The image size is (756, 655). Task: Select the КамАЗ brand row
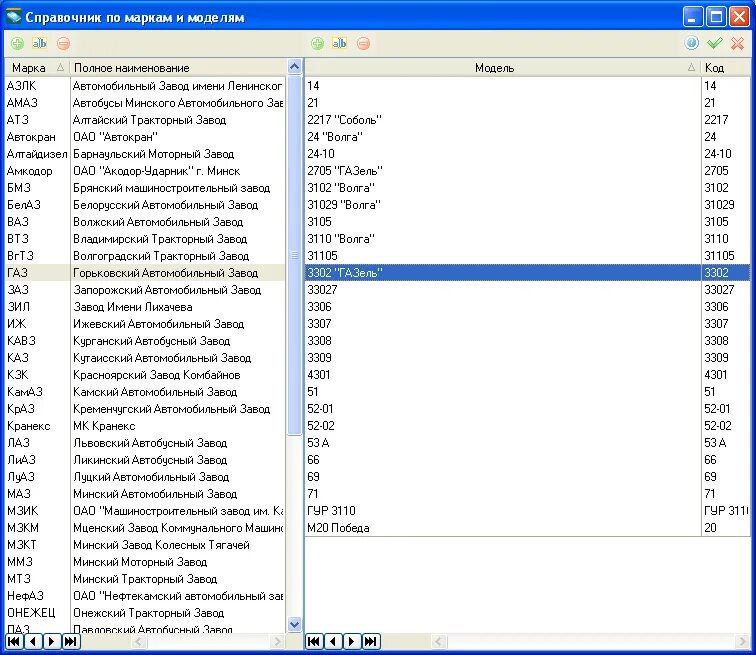[145, 392]
